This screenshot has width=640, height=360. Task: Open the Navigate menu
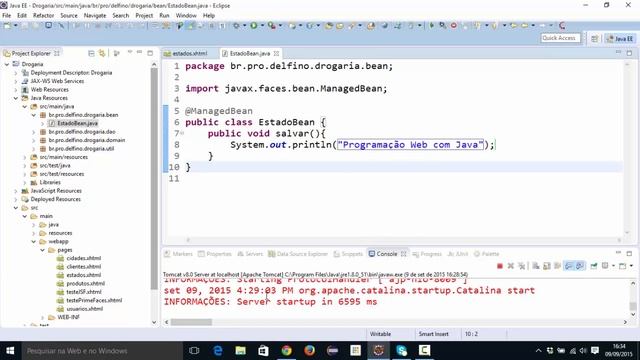(x=95, y=16)
